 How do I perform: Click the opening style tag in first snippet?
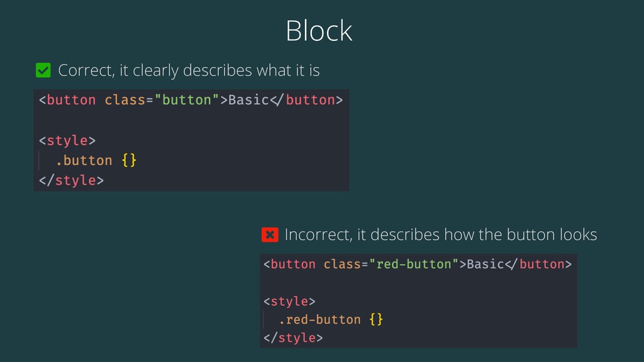click(x=67, y=140)
